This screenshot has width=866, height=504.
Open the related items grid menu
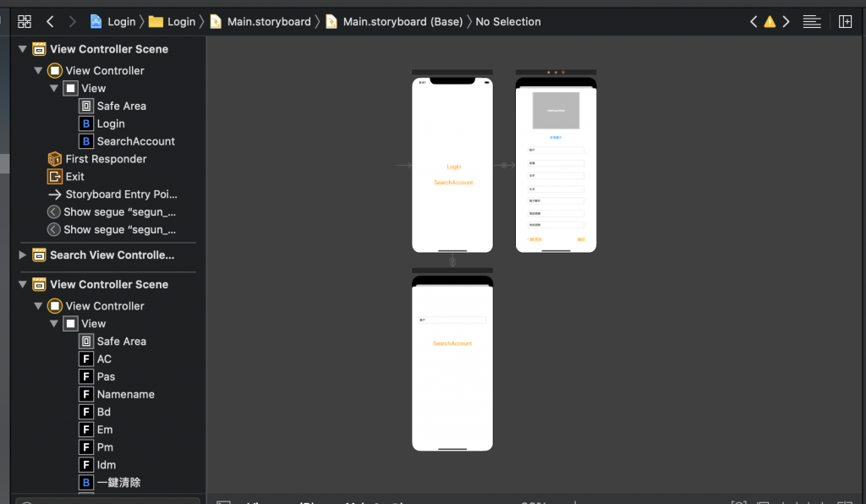coord(25,21)
